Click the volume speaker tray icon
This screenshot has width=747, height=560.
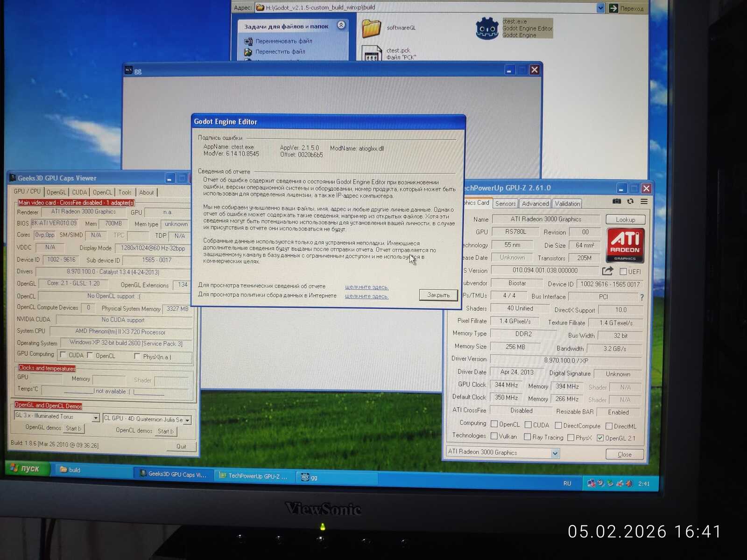coord(629,483)
